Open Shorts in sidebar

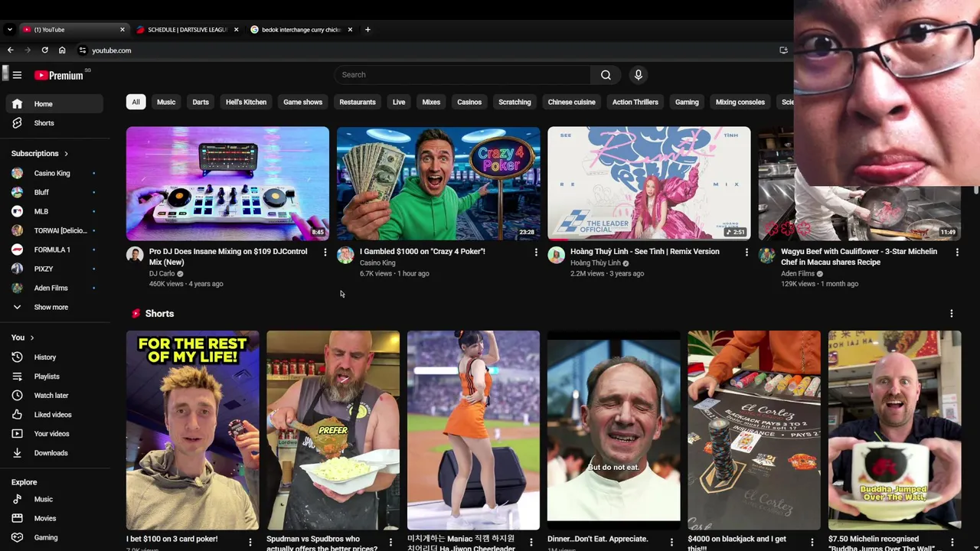click(x=54, y=123)
